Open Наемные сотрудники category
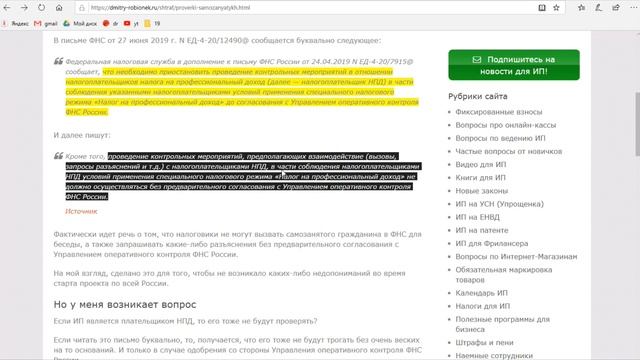The image size is (640, 360). click(x=494, y=356)
